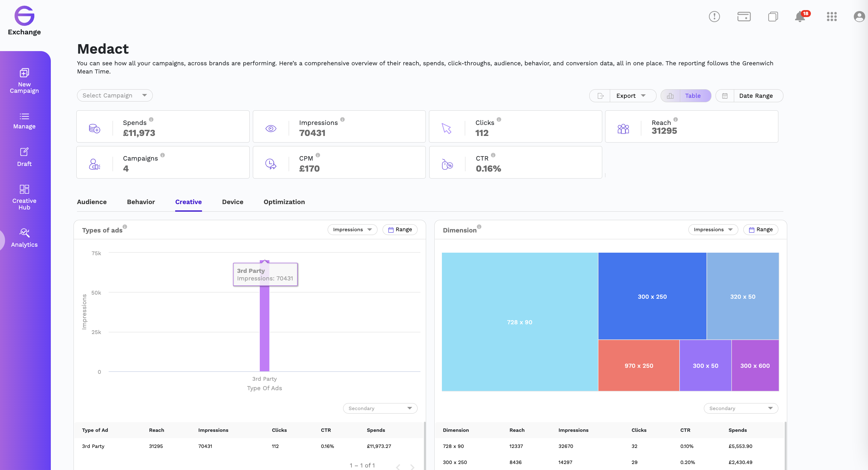Click the 300 x 600 treemap block
This screenshot has height=470, width=868.
[755, 366]
